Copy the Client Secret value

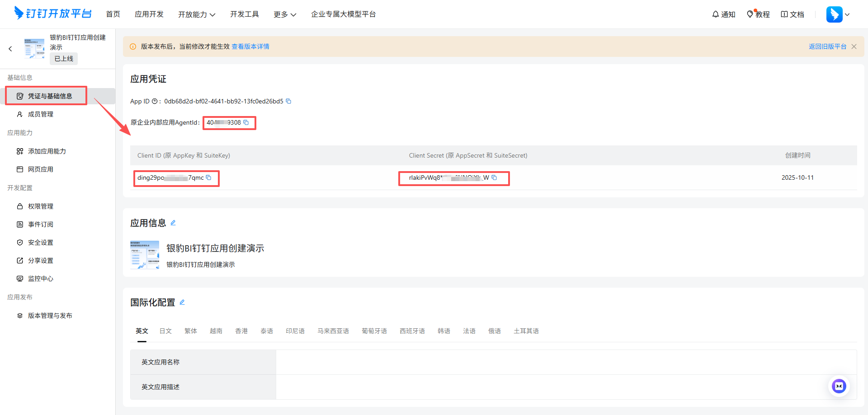495,177
